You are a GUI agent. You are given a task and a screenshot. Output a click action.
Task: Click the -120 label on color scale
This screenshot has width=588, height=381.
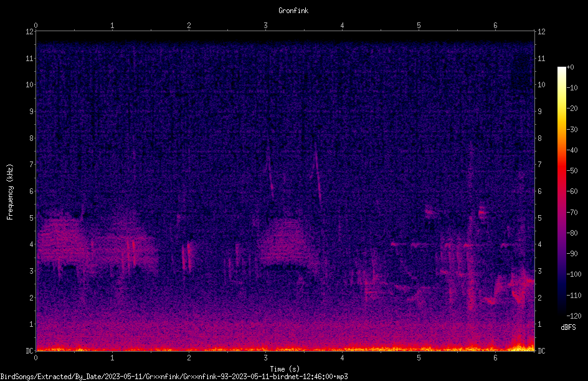click(574, 316)
